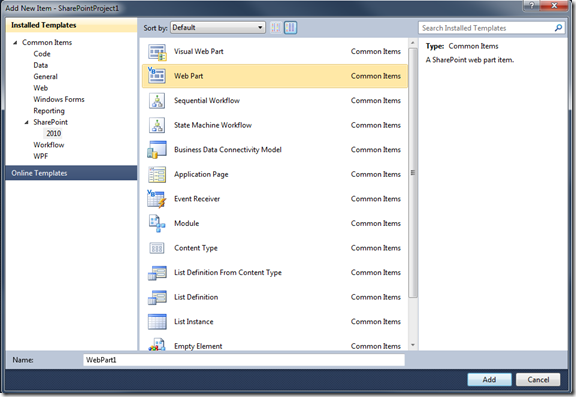Click the Name input field
The height and width of the screenshot is (397, 576).
(244, 360)
